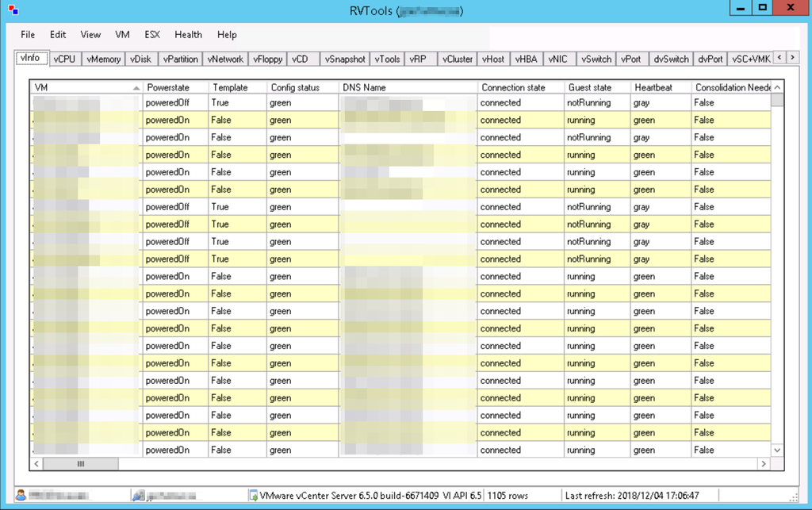Click the horizontal scrollbar right arrow
The image size is (812, 510).
coord(764,464)
